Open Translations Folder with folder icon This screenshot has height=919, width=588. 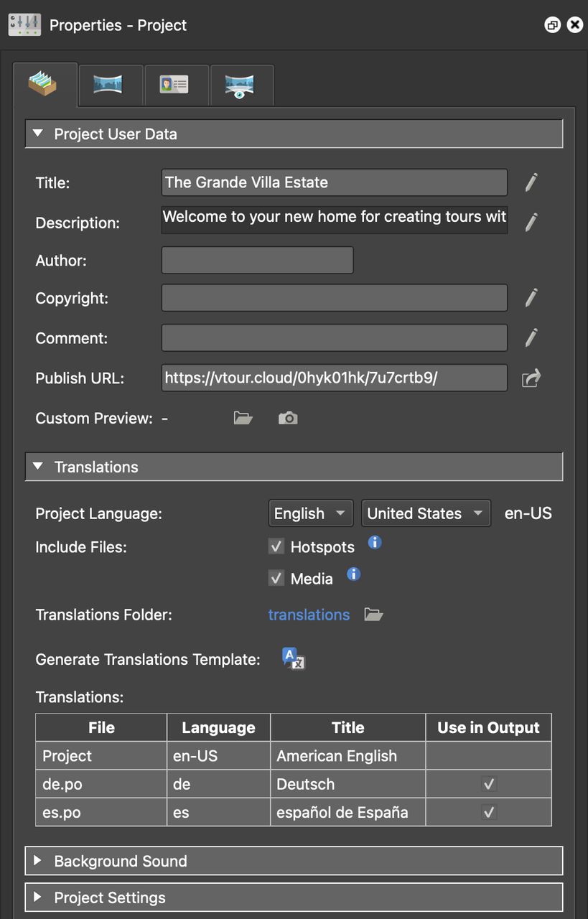[x=373, y=615]
